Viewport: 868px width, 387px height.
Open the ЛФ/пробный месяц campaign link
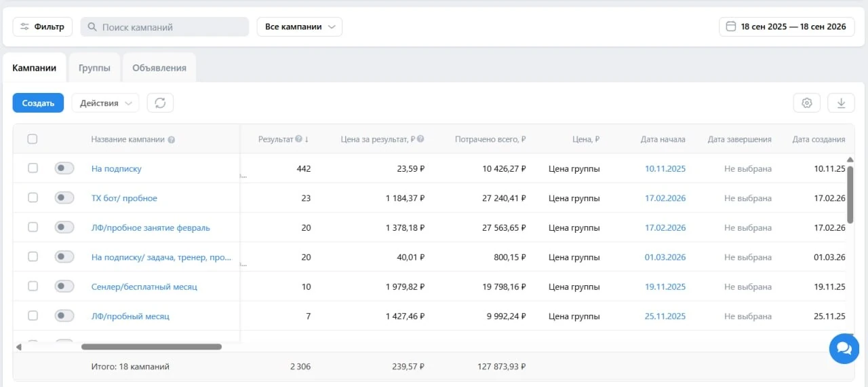pos(130,316)
